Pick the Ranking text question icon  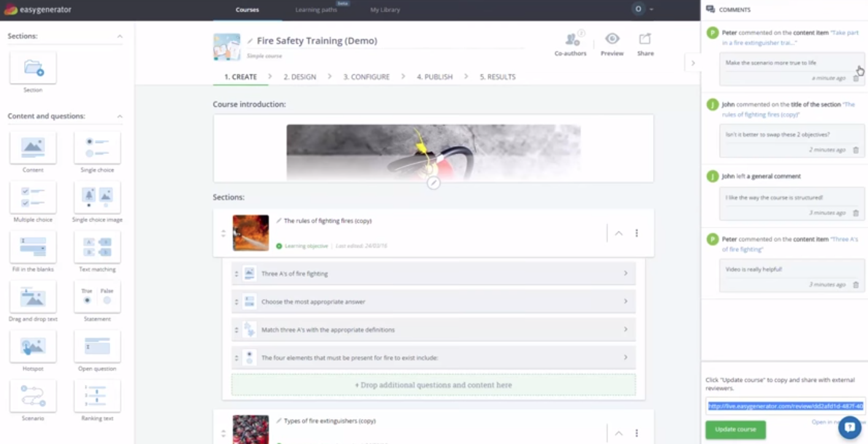(x=97, y=396)
